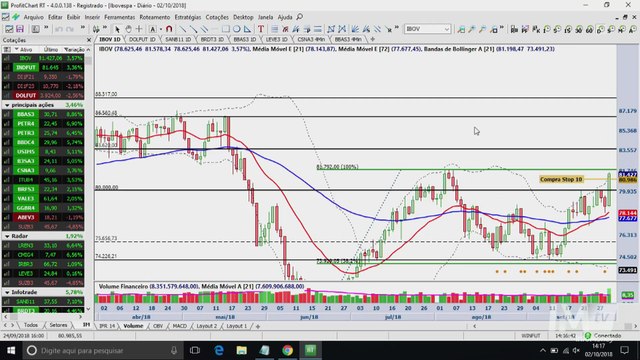
Task: Set periodicity to 5 minutes
Action: coord(558,29)
